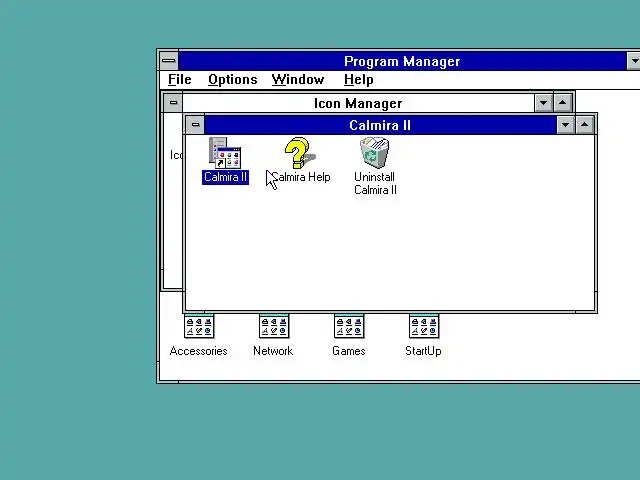Image resolution: width=640 pixels, height=480 pixels.
Task: Select the Calmira Help question mark icon
Action: coord(300,153)
